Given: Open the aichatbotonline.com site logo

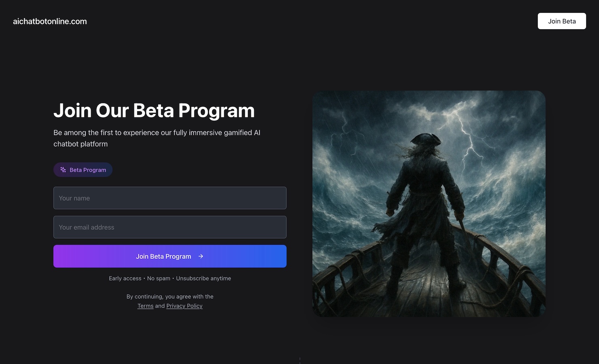Looking at the screenshot, I should [50, 21].
